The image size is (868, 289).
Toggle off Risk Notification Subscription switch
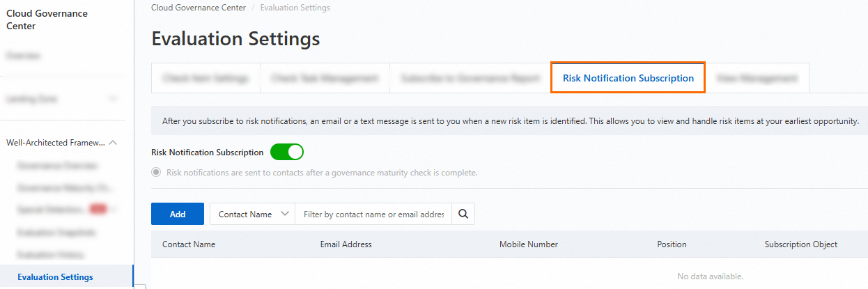pyautogui.click(x=287, y=152)
